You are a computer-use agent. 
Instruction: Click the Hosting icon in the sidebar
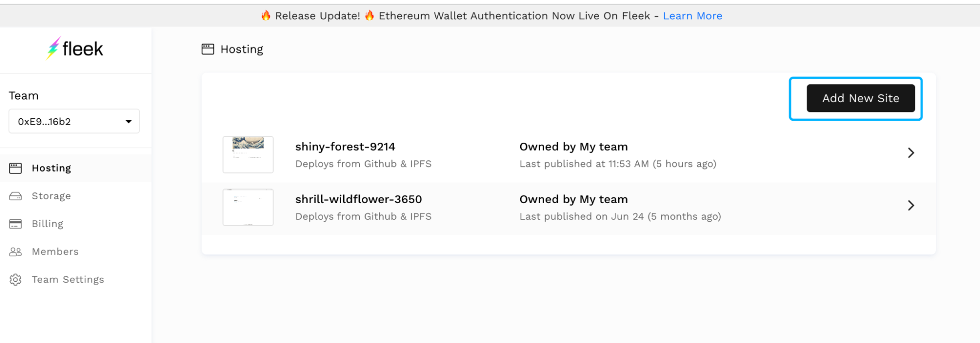click(x=16, y=168)
